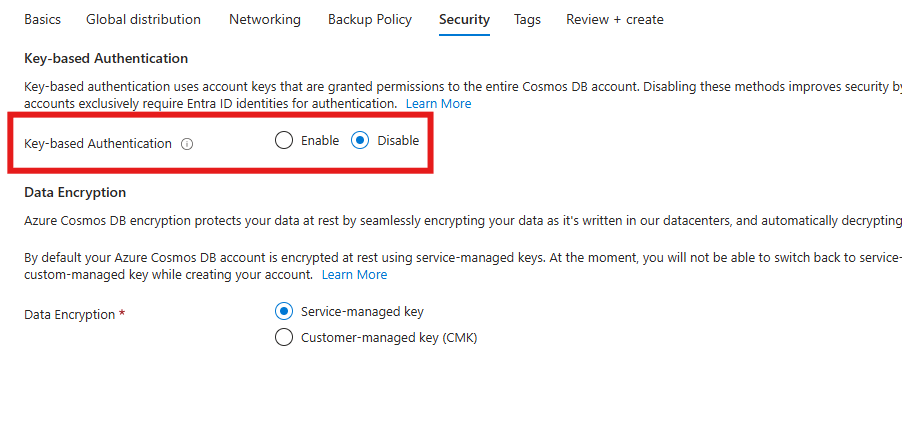
Task: Switch to the Basics tab
Action: click(x=42, y=19)
